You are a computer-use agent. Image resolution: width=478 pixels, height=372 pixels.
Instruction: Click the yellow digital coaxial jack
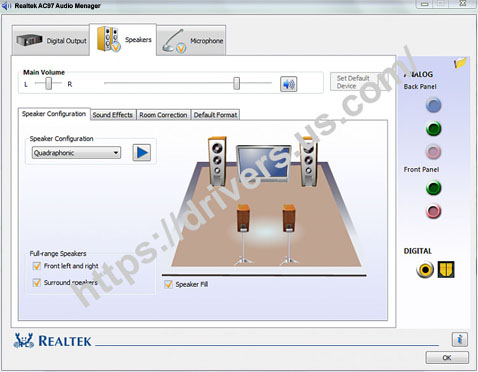coord(425,269)
